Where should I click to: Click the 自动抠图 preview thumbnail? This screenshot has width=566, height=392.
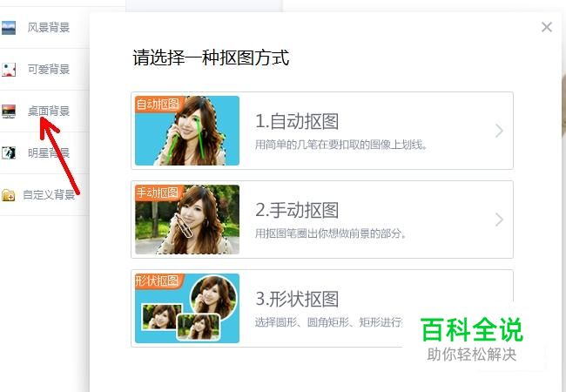tap(187, 131)
